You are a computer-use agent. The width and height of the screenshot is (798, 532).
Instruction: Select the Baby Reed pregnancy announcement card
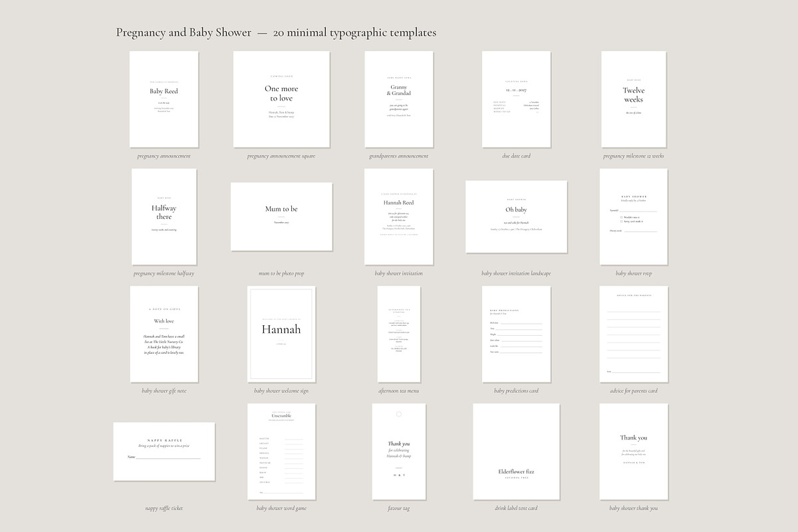[164, 99]
